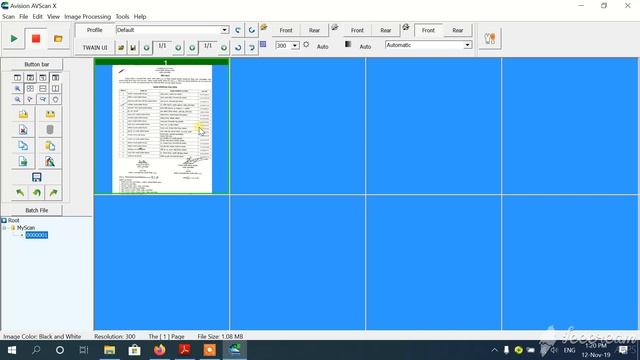The height and width of the screenshot is (360, 640).
Task: Select the two-row split view icon
Action: click(43, 89)
